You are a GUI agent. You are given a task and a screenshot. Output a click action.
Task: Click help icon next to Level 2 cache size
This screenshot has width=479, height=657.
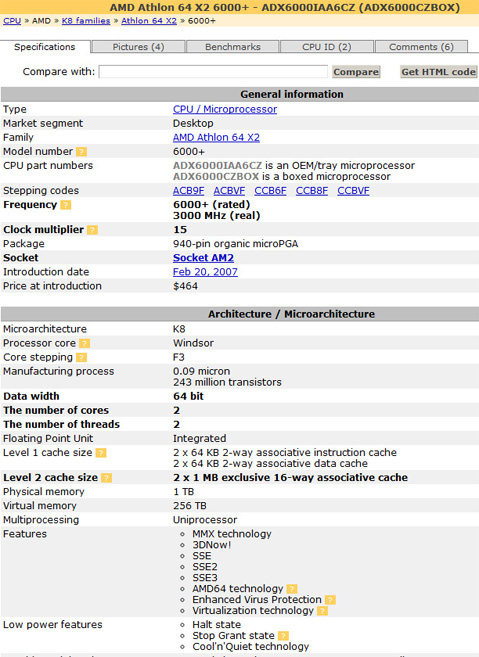[x=107, y=478]
